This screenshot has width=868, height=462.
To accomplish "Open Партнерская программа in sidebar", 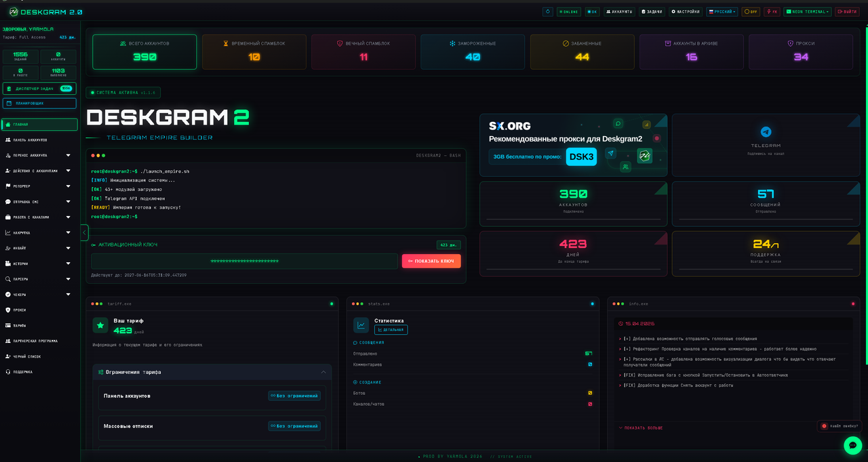I will [40, 341].
